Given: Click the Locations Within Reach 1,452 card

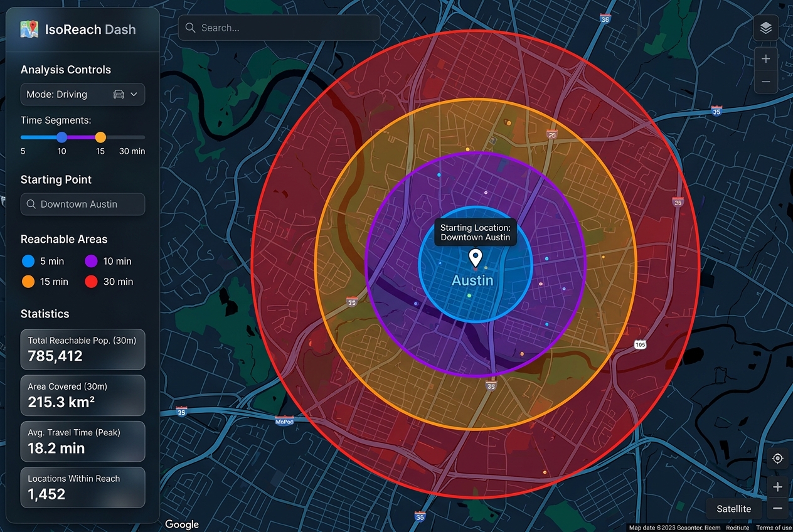Looking at the screenshot, I should click(83, 487).
